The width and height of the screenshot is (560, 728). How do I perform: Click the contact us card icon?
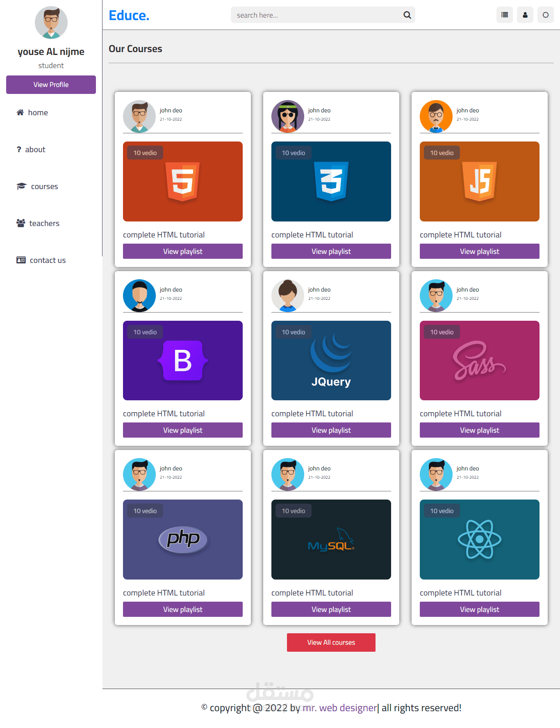(x=21, y=260)
